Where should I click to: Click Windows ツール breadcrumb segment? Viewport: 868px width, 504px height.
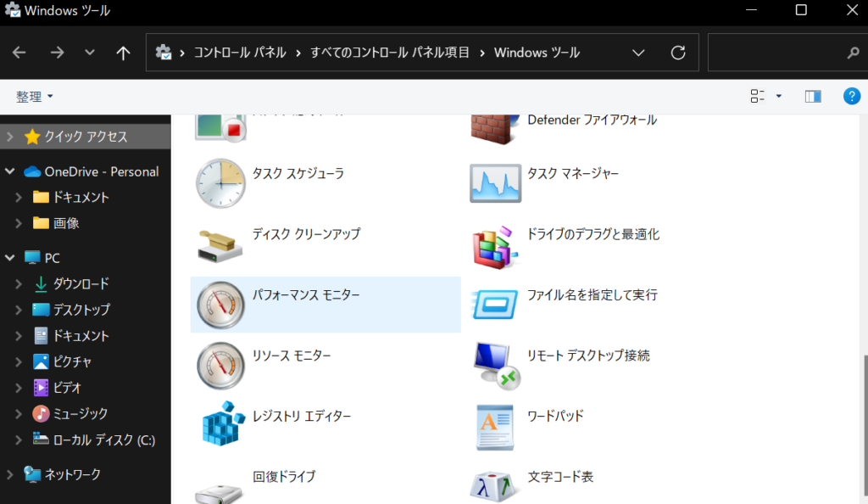tap(537, 53)
